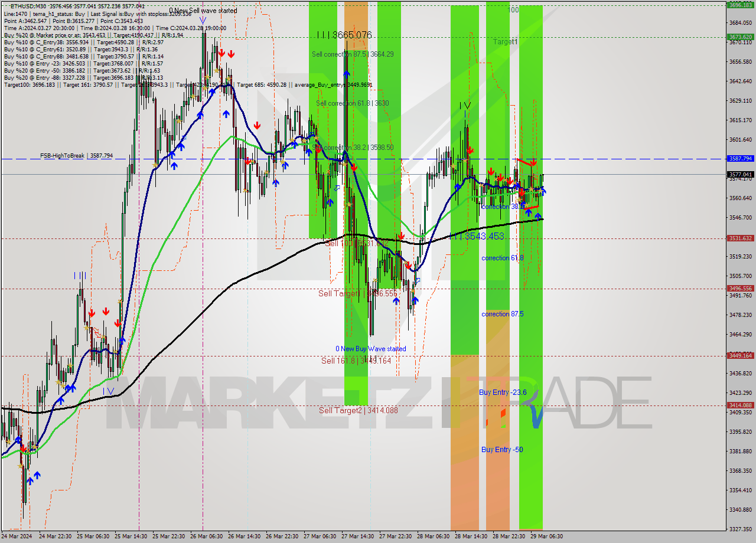Click the 'Buy %10 @ Entry -23: 3426.503' line
This screenshot has height=543, width=756.
coord(83,63)
